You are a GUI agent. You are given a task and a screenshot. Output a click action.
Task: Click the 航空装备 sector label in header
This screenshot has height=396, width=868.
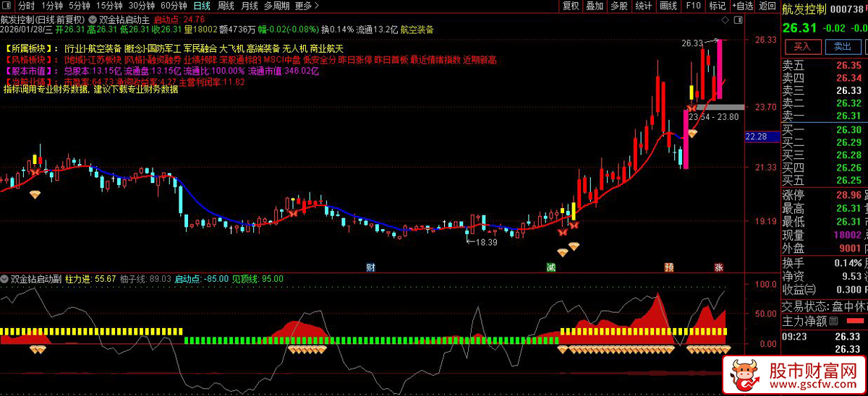pos(417,30)
